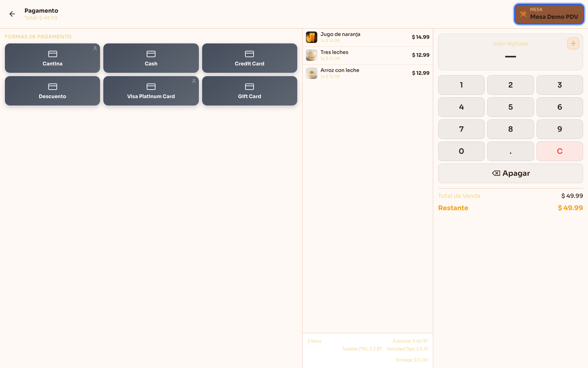
Task: Tap keypad digit 9
Action: (559, 129)
